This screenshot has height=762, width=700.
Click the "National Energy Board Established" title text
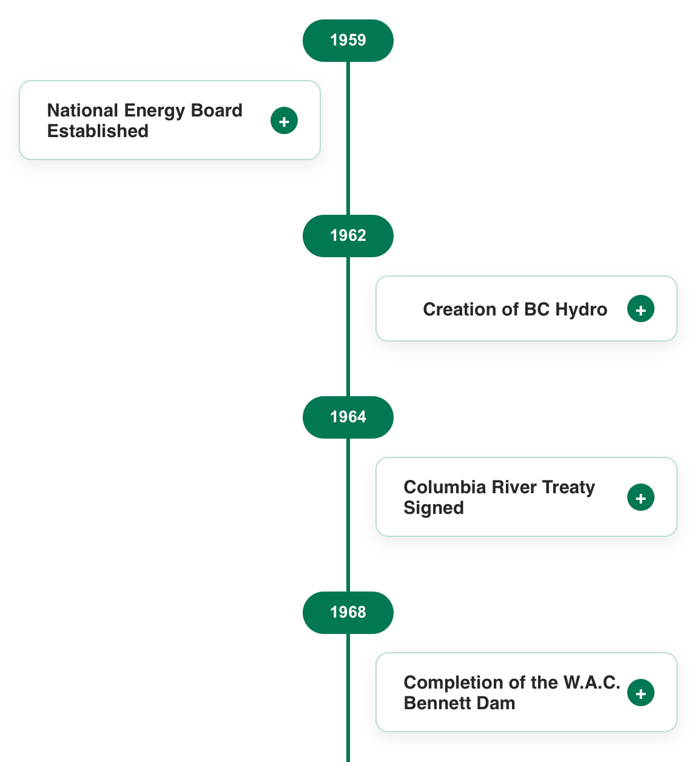click(144, 121)
